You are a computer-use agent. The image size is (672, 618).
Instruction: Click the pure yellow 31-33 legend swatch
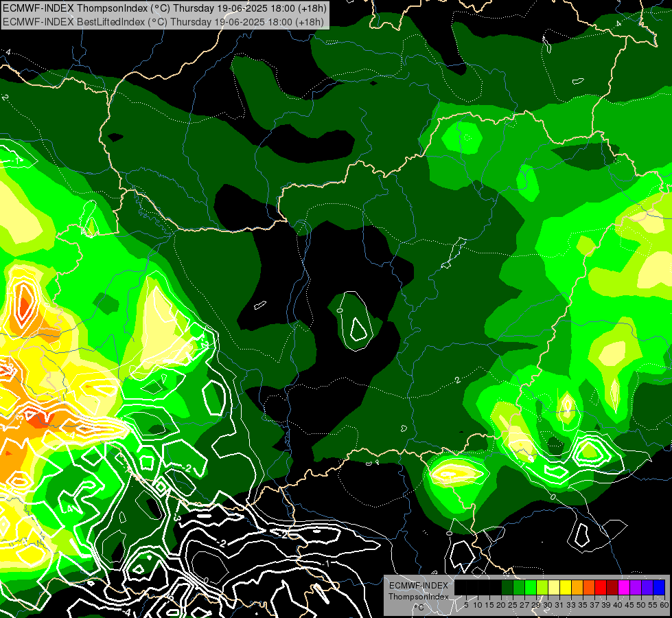566,587
